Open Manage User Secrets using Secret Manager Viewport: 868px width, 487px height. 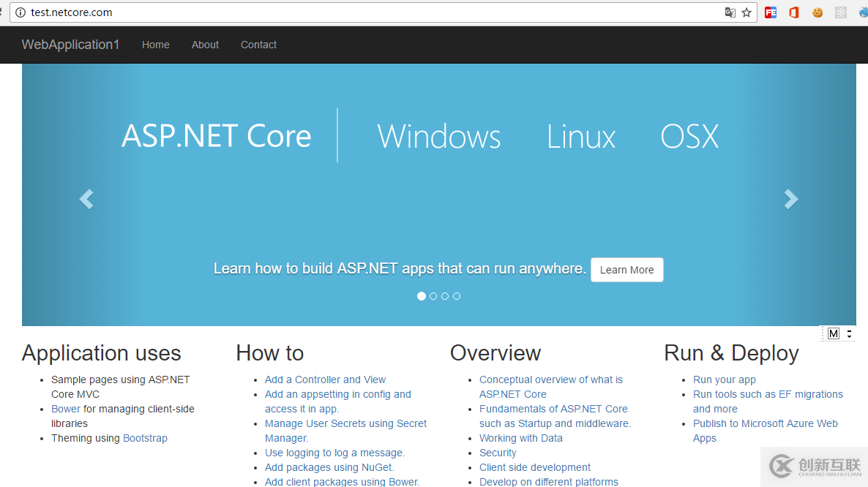[345, 431]
